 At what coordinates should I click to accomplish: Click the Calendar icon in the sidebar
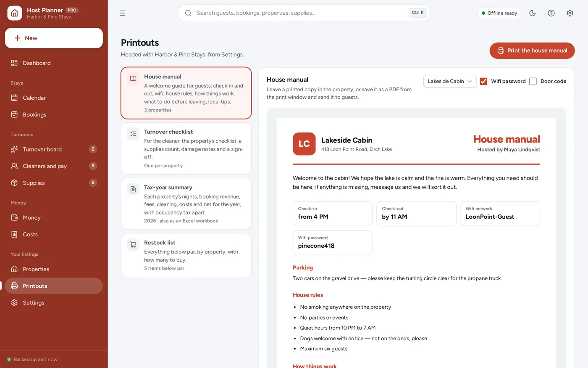coord(14,98)
